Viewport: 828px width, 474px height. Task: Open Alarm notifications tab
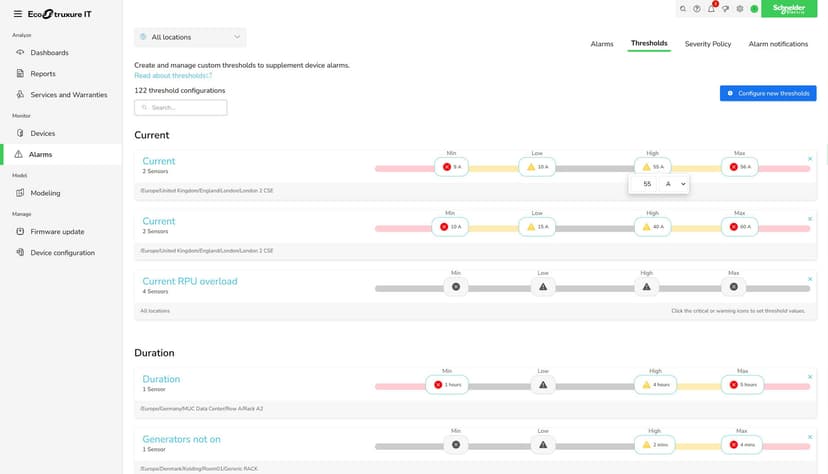(778, 44)
